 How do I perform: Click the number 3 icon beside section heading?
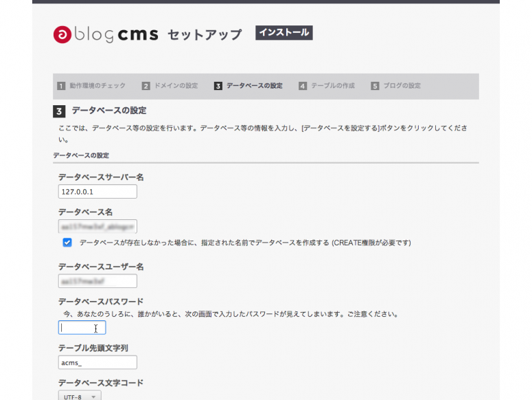point(60,111)
